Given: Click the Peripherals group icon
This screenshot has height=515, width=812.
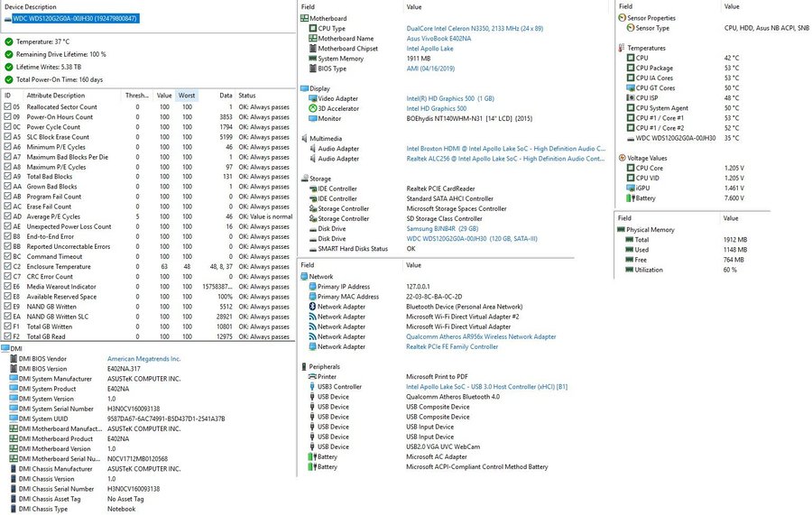Looking at the screenshot, I should (x=304, y=367).
